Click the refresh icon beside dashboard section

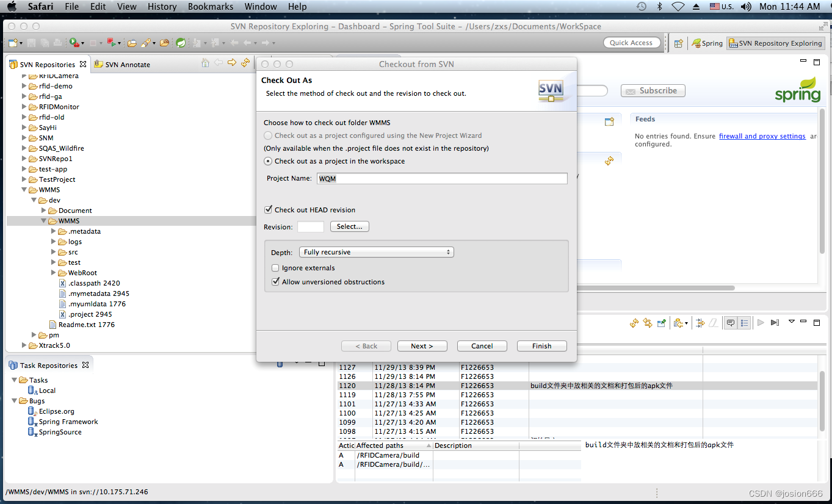coord(609,161)
